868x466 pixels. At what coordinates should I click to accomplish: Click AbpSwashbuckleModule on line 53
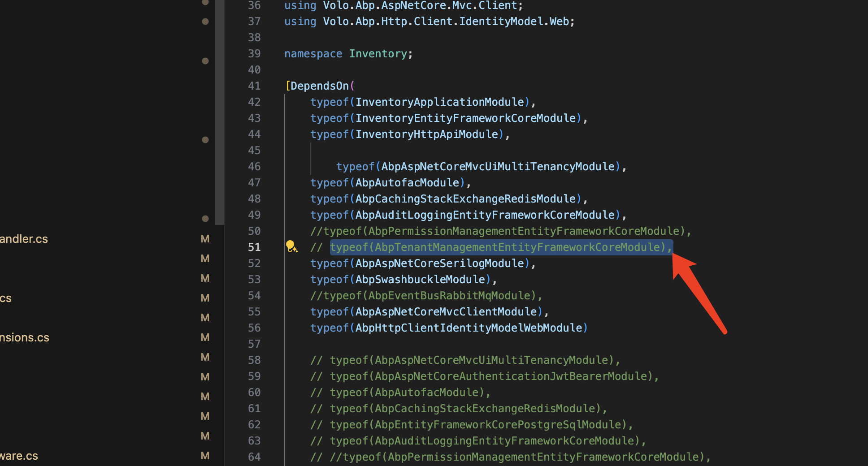(420, 280)
